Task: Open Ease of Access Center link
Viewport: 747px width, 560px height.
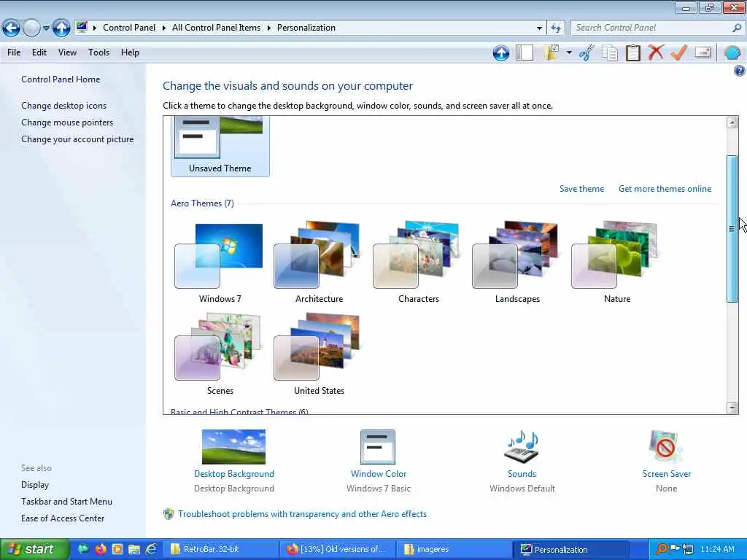Action: point(63,518)
